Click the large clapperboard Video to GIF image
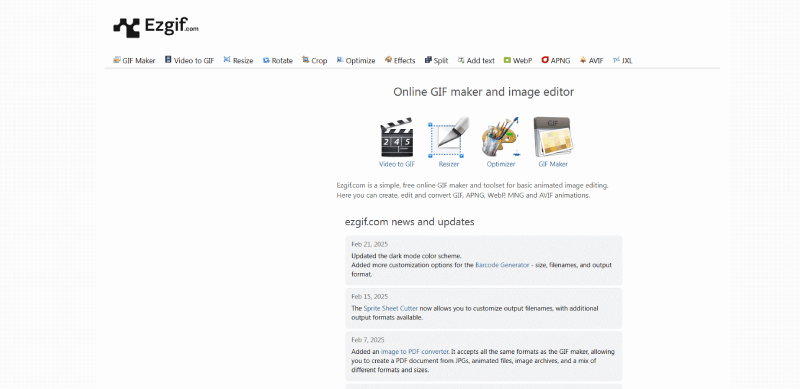Screen dimensions: 800x389 point(396,137)
